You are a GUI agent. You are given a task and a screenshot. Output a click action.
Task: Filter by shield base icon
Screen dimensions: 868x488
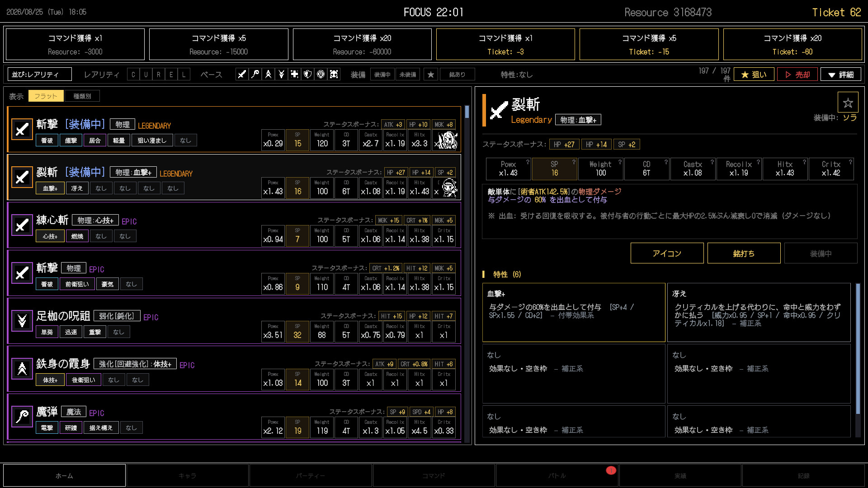tap(308, 75)
